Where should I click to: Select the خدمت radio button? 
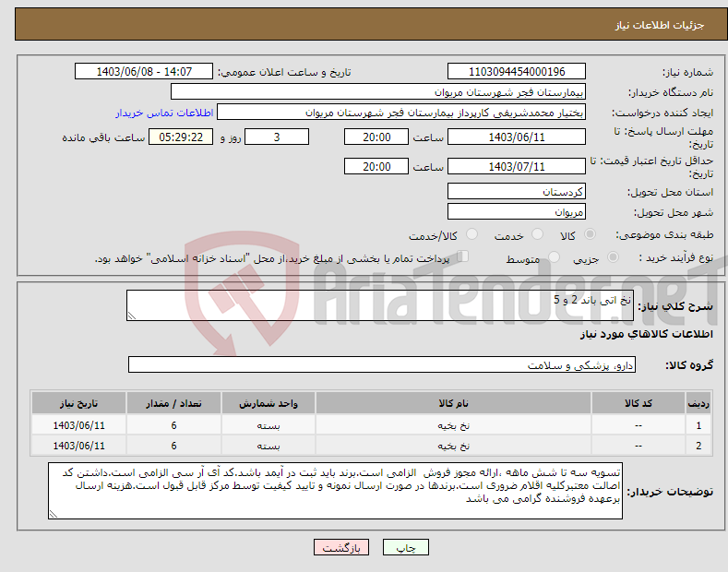point(537,234)
